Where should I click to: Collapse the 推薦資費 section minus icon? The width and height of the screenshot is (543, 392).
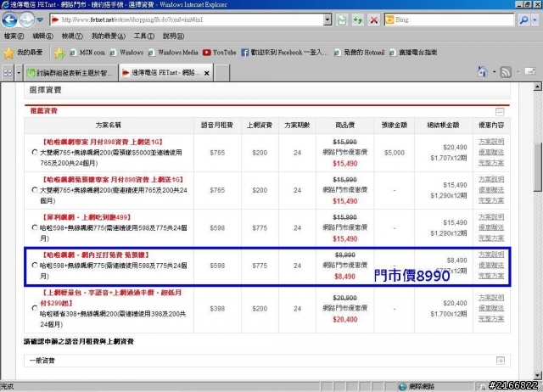(x=500, y=112)
